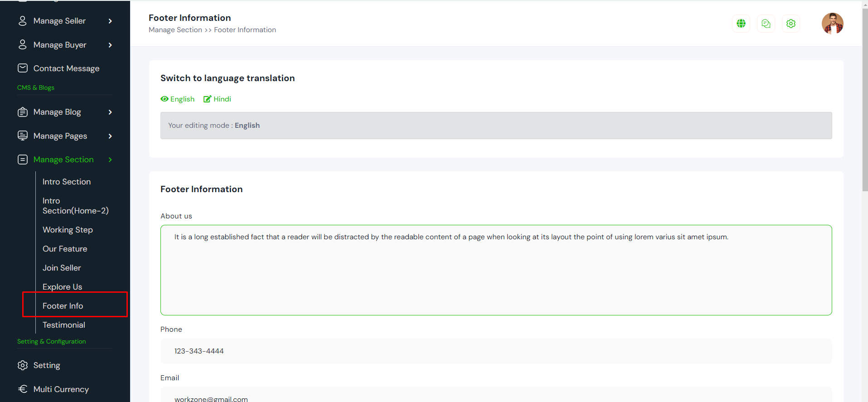Open the Testimonial menu item
Viewport: 868px width, 402px height.
[x=64, y=325]
